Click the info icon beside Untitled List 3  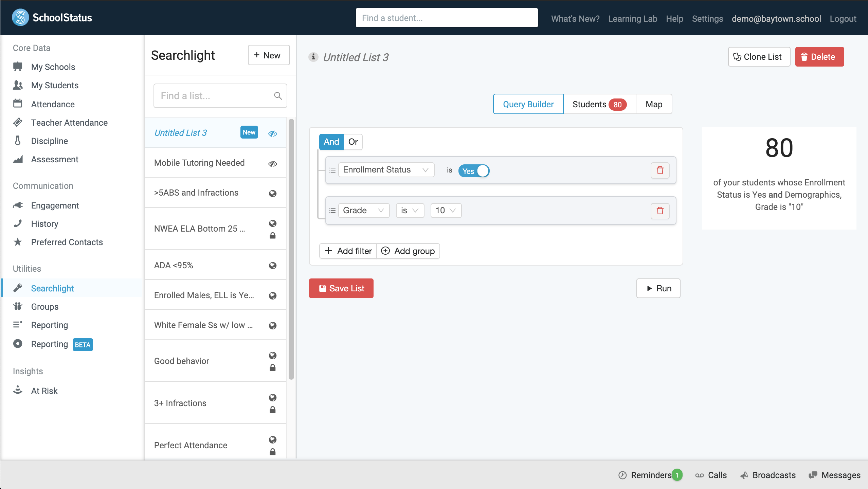point(313,57)
